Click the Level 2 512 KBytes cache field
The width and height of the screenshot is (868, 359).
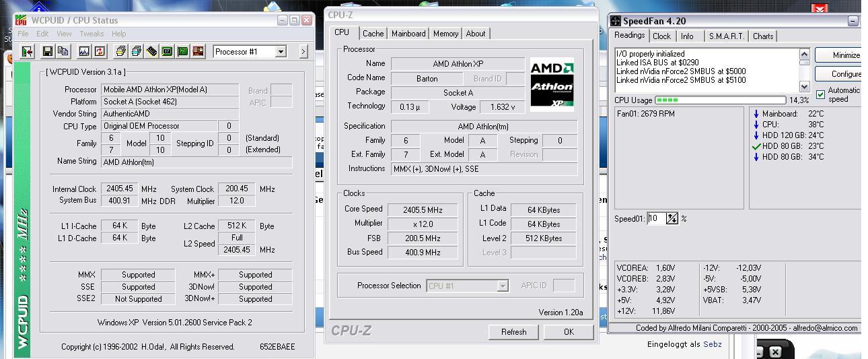click(544, 238)
